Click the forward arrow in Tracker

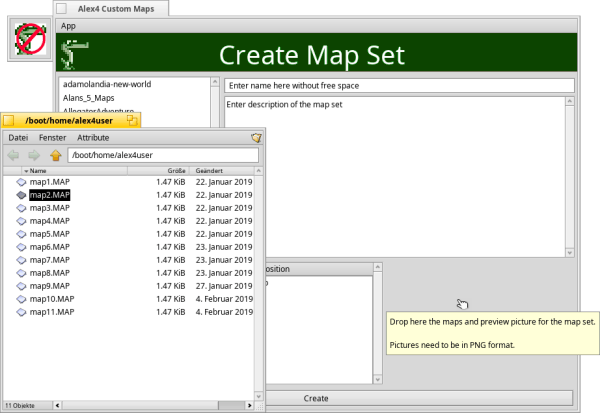pyautogui.click(x=34, y=155)
